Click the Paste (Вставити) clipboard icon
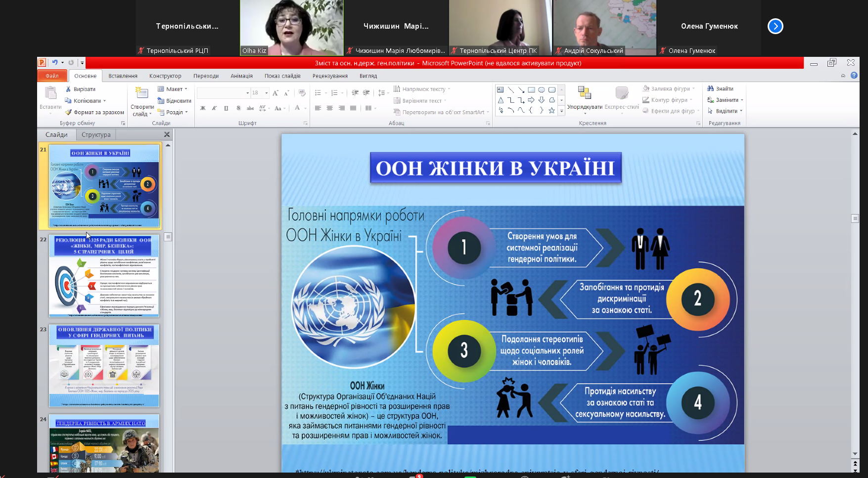The width and height of the screenshot is (868, 478). click(x=50, y=93)
